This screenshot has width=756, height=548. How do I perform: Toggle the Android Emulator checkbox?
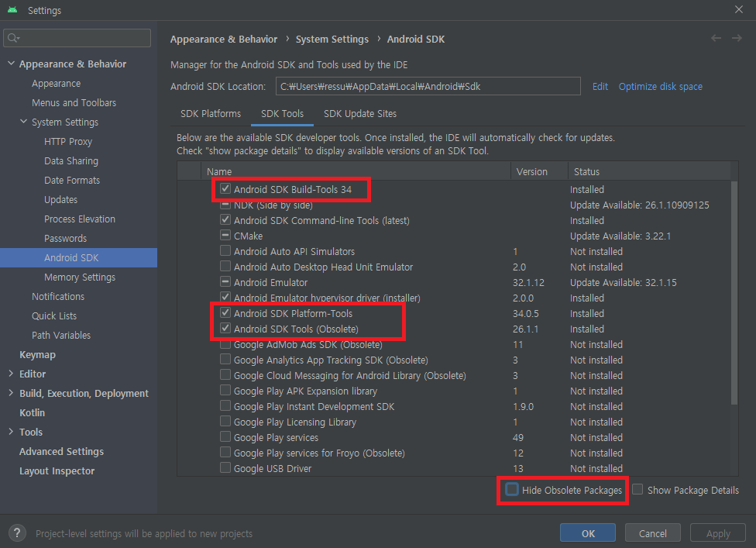coord(225,281)
